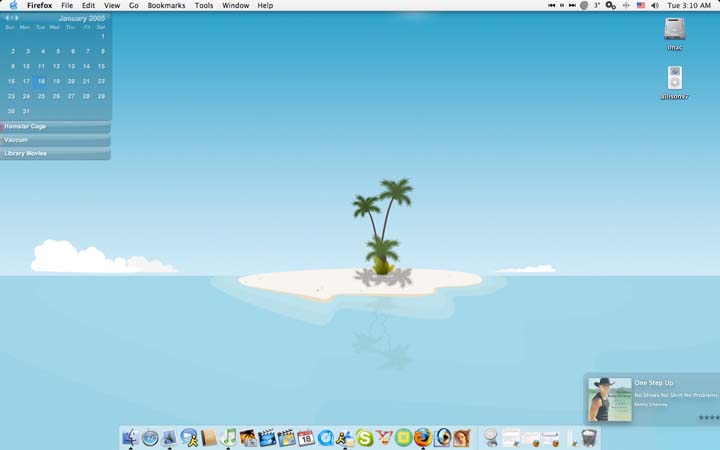This screenshot has width=720, height=450.
Task: Open the portrait painting dock icon
Action: [461, 438]
